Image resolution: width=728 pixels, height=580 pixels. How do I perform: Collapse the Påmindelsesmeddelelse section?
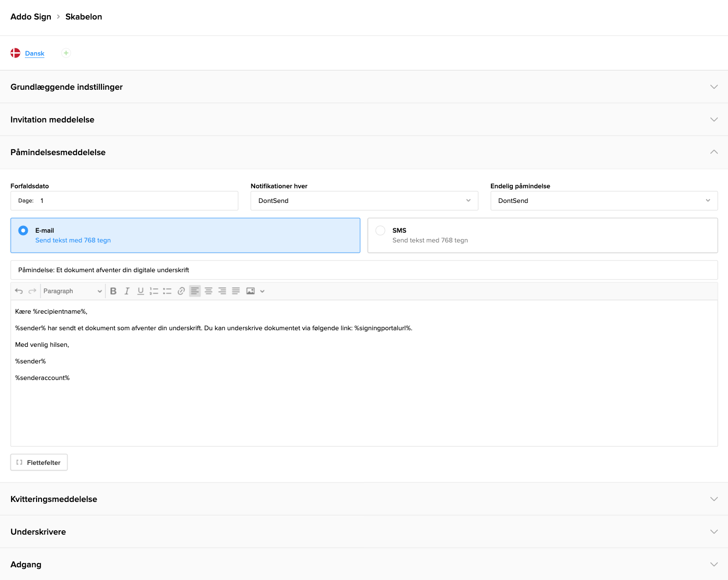(713, 152)
